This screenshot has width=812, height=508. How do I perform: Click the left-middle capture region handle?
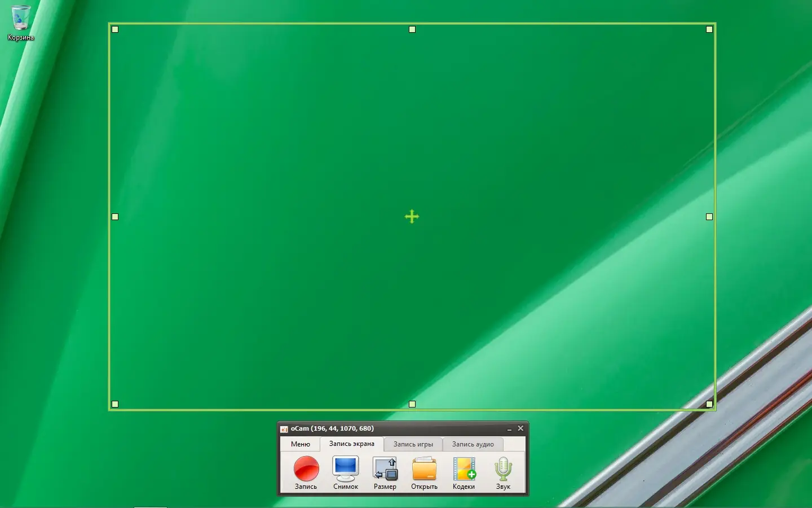[x=115, y=217]
